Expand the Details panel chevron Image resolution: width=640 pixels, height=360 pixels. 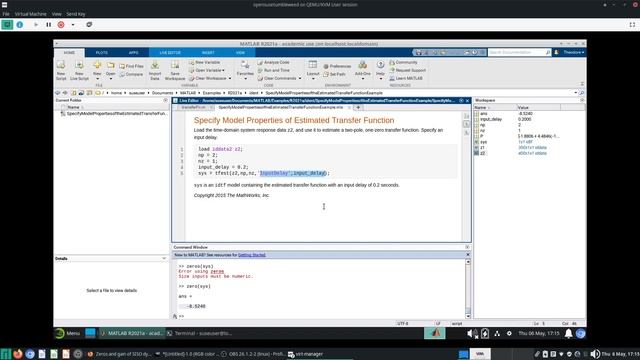pos(164,258)
